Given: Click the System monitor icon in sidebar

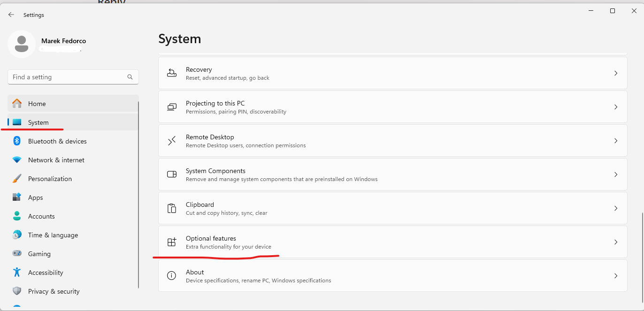Looking at the screenshot, I should click(x=17, y=122).
